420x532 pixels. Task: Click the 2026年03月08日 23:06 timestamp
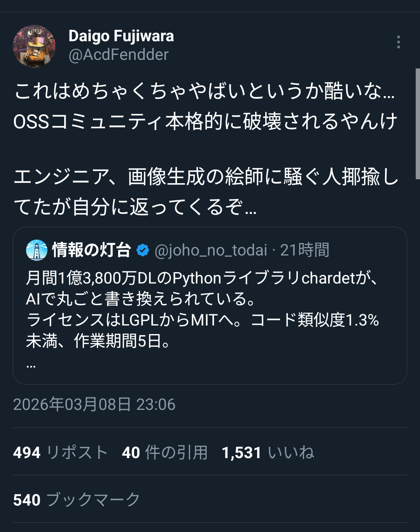94,404
